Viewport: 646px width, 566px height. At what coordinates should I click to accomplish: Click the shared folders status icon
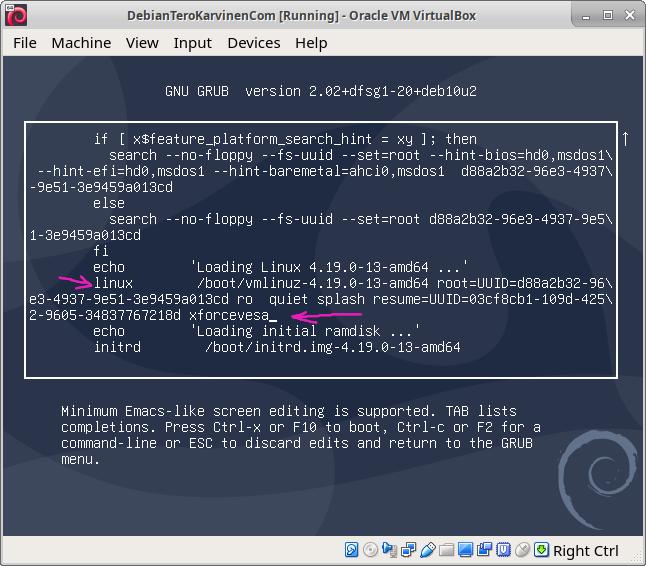coord(446,550)
